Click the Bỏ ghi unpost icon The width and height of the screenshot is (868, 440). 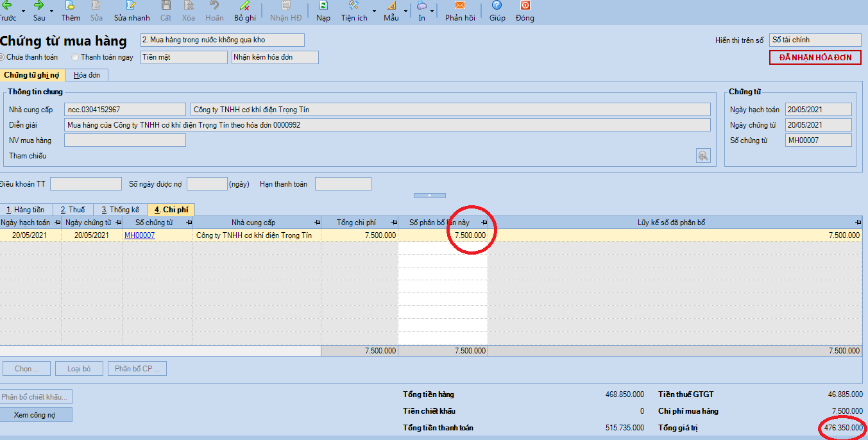pos(244,6)
